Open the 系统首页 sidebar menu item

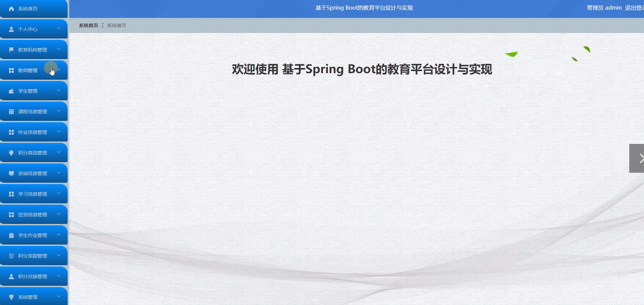[34, 9]
